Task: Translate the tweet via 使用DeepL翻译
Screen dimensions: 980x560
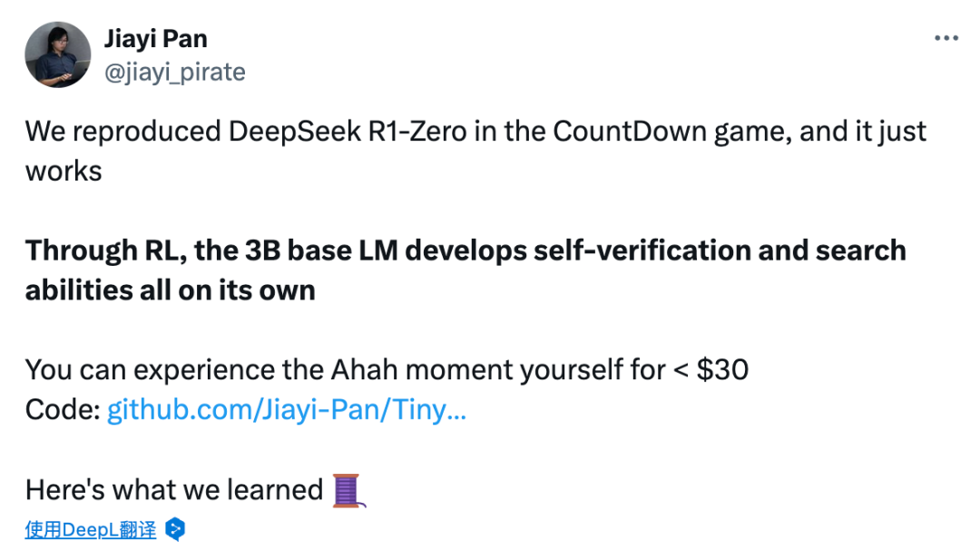Action: (91, 529)
